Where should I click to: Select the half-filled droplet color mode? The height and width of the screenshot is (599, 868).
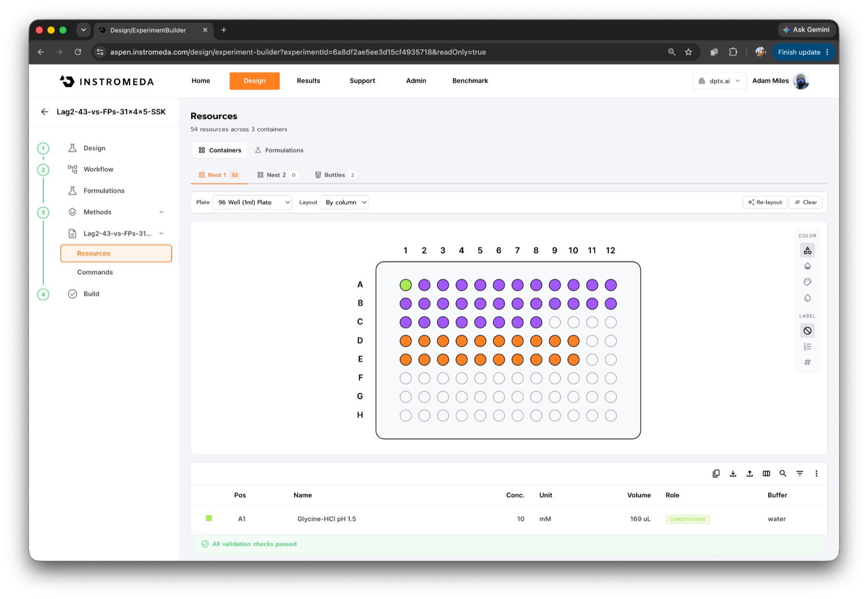click(807, 266)
